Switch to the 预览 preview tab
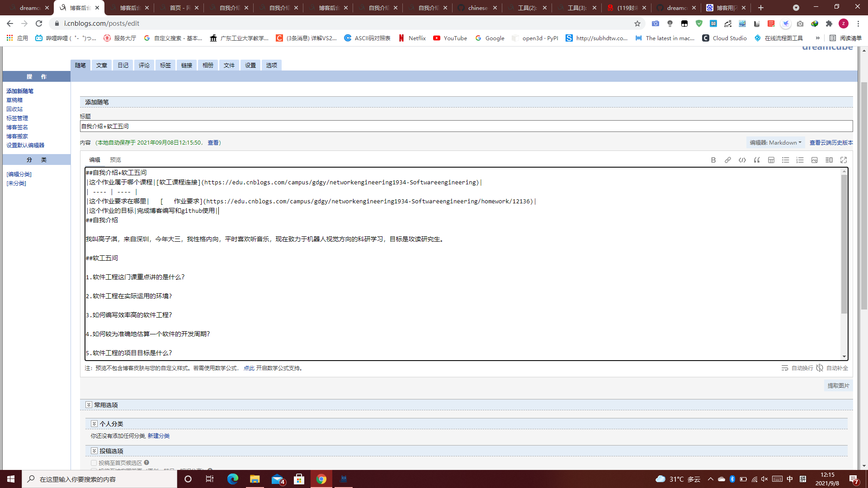 click(115, 160)
